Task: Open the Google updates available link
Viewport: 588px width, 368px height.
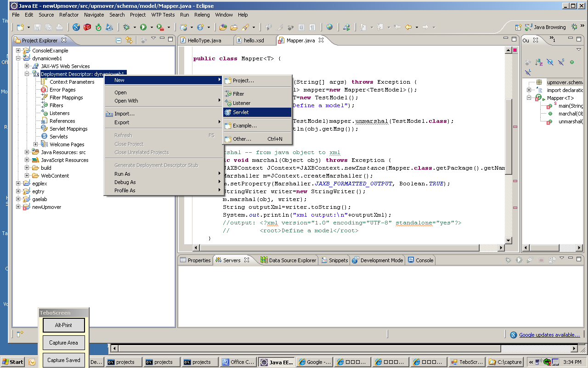Action: pos(549,335)
